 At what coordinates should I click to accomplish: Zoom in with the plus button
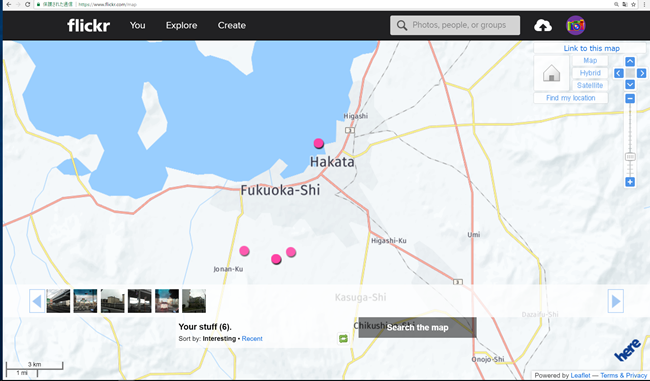click(630, 182)
